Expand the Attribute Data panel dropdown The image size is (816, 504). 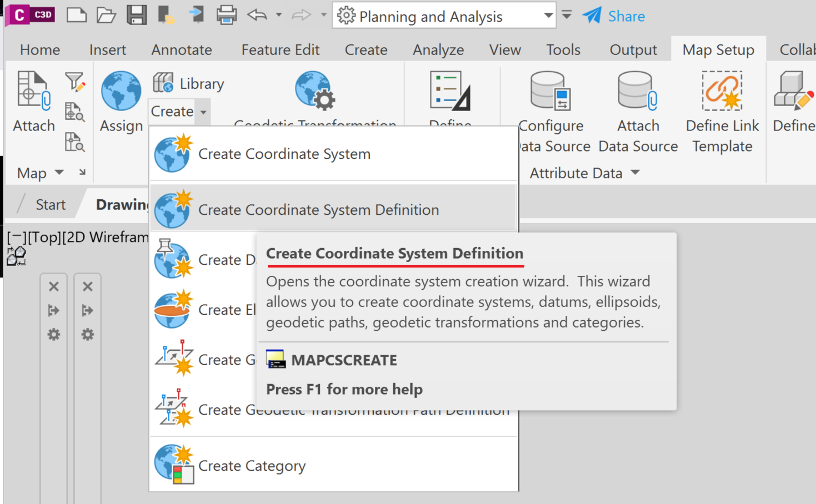pos(635,173)
